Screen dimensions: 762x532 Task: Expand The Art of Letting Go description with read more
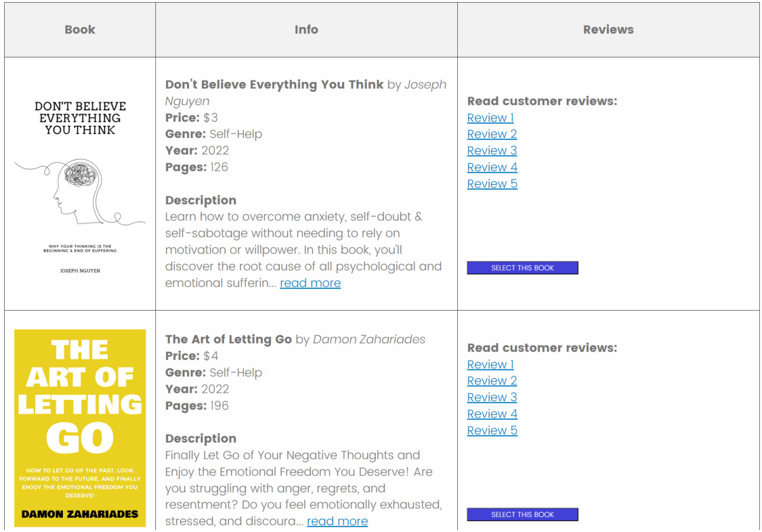pos(337,521)
